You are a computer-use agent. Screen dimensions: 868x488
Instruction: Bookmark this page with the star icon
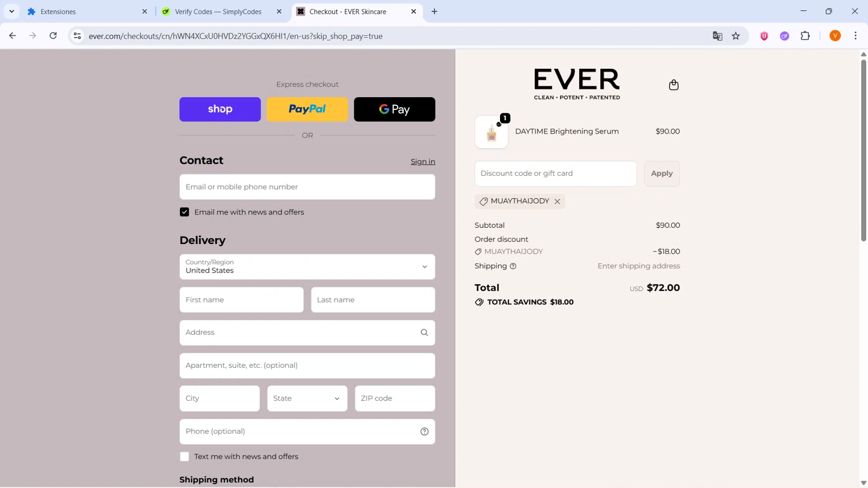(736, 36)
